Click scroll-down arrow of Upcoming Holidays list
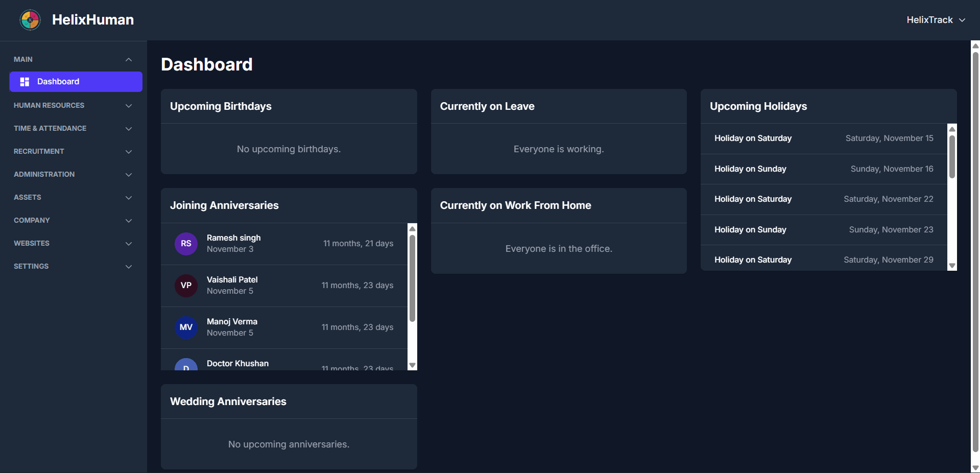Screen dimensions: 980x473 tap(952, 266)
